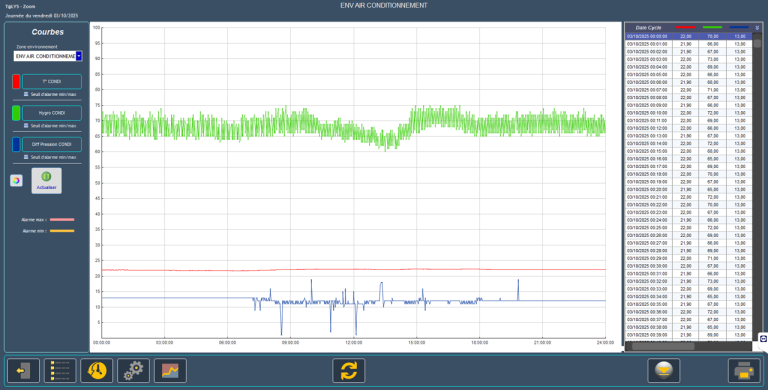Select table row 03/10/2025 00:30:00
The width and height of the screenshot is (768, 390).
coord(689,266)
